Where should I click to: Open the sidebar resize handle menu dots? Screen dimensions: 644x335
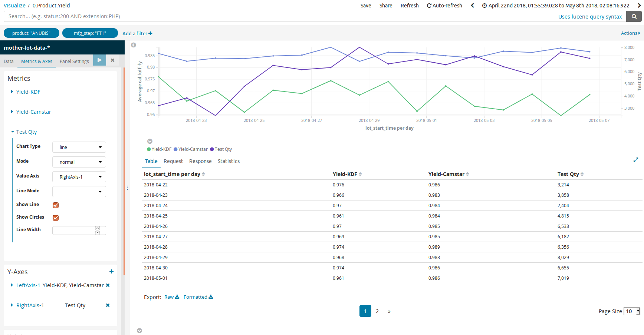coord(127,188)
